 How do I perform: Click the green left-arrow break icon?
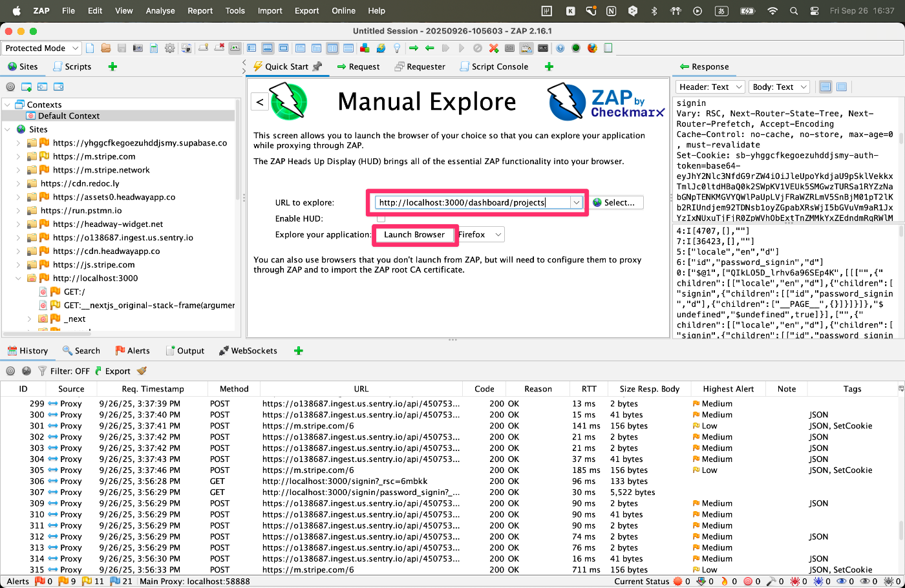(x=429, y=48)
